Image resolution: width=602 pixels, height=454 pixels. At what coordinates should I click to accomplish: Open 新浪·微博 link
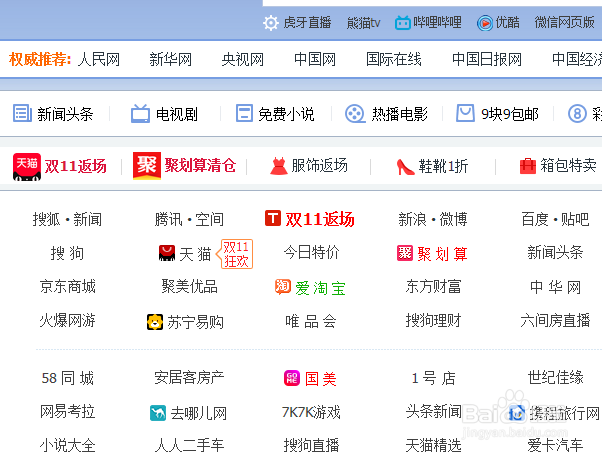pos(433,219)
